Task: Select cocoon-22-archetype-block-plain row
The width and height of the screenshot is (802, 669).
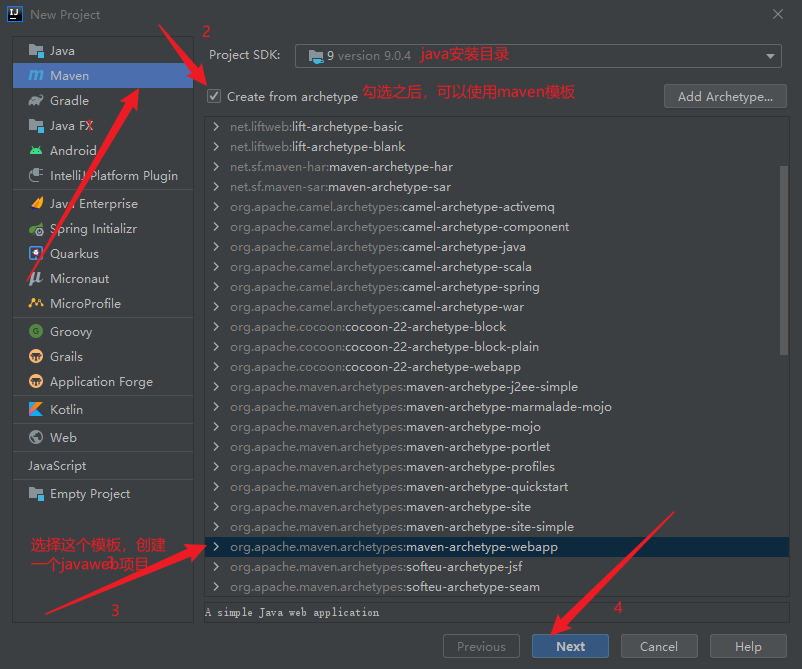Action: pyautogui.click(x=497, y=347)
